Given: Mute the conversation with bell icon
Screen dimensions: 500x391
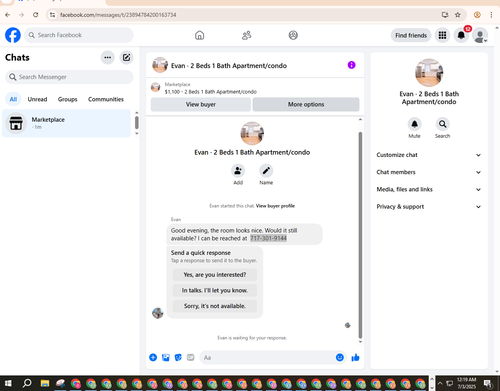Looking at the screenshot, I should [x=414, y=124].
